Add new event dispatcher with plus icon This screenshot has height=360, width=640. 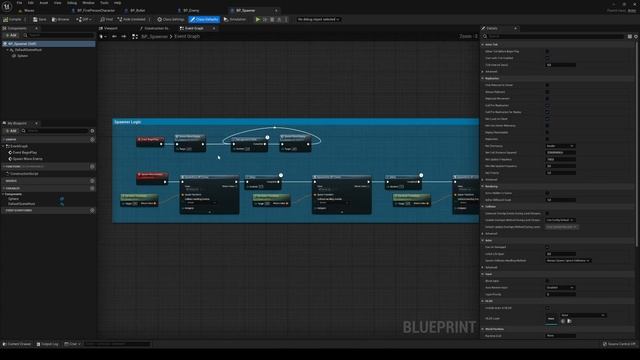point(92,210)
